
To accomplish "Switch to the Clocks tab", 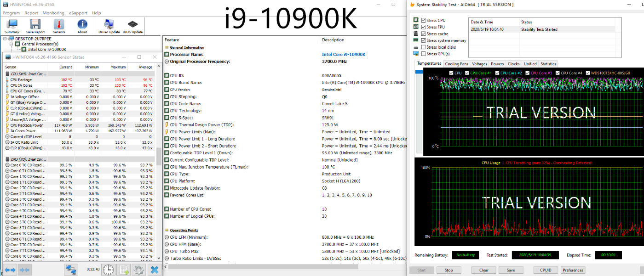I will pos(514,64).
